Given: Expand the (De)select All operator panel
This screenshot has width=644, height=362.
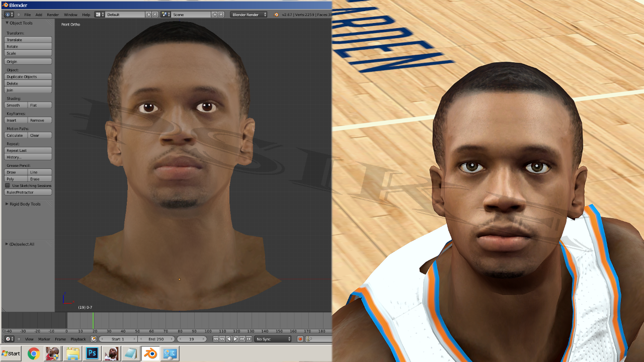Looking at the screenshot, I should click(7, 244).
